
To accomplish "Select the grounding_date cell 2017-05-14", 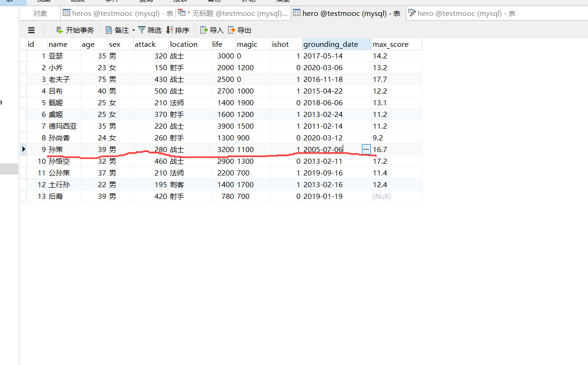I will point(337,56).
